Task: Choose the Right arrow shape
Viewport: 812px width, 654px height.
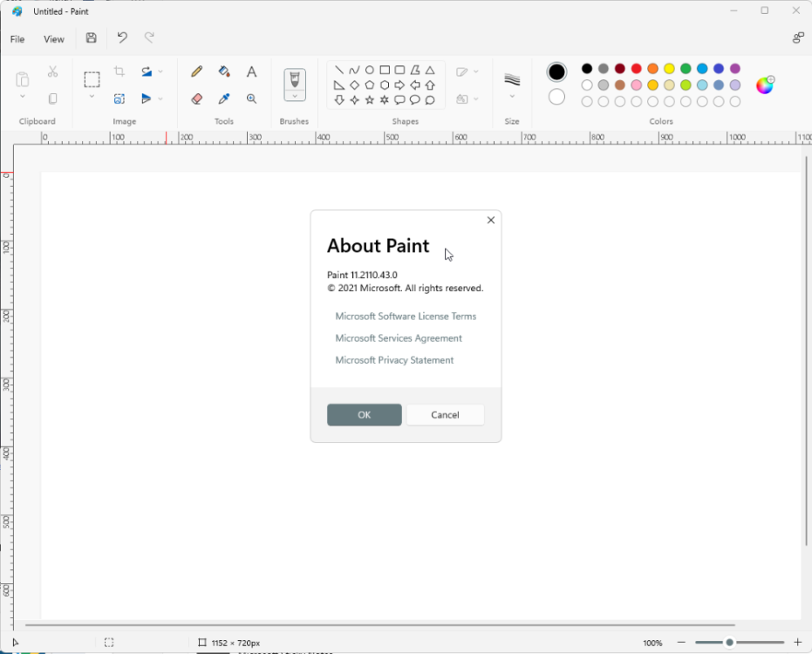Action: [399, 85]
